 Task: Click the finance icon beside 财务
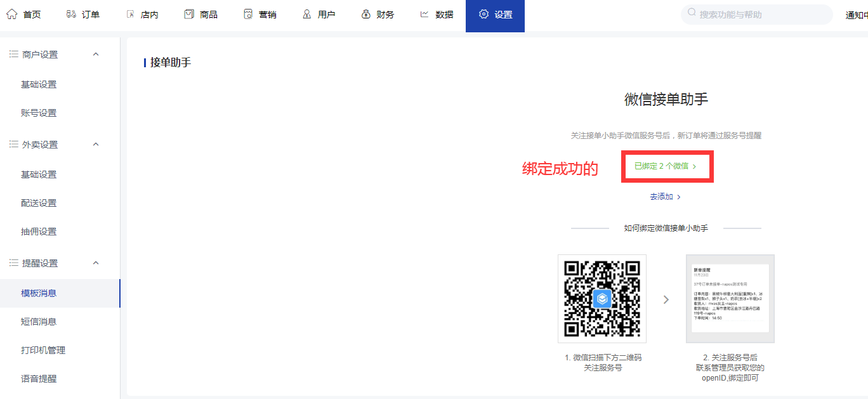(x=365, y=14)
